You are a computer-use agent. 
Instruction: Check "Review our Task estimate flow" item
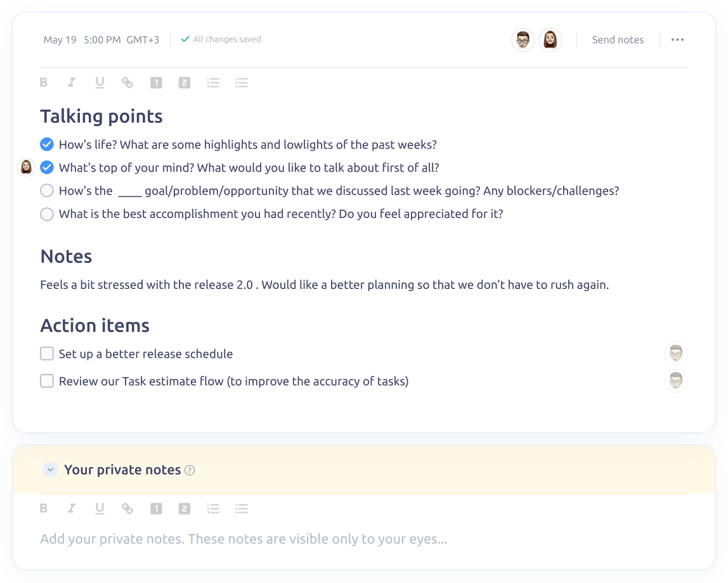click(x=47, y=381)
